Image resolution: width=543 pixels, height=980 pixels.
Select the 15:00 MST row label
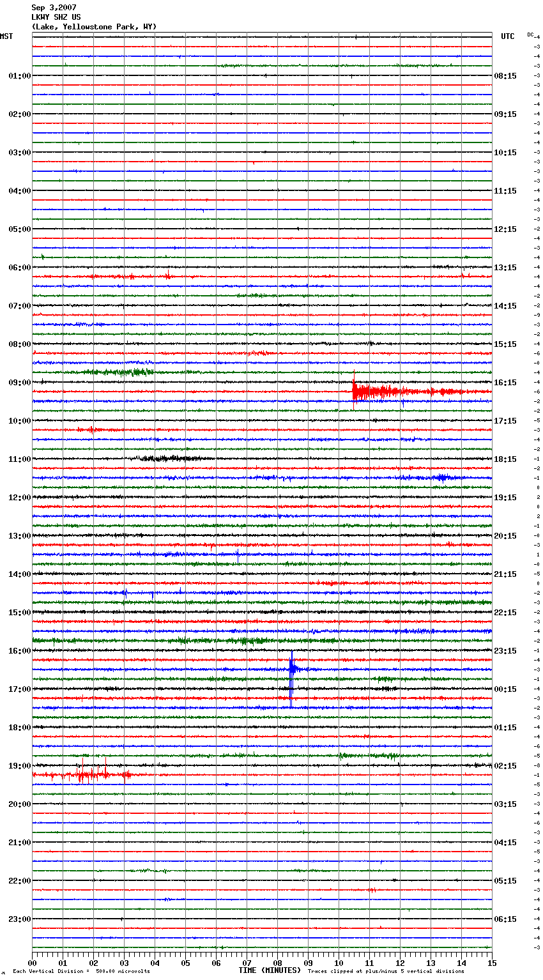[x=20, y=613]
